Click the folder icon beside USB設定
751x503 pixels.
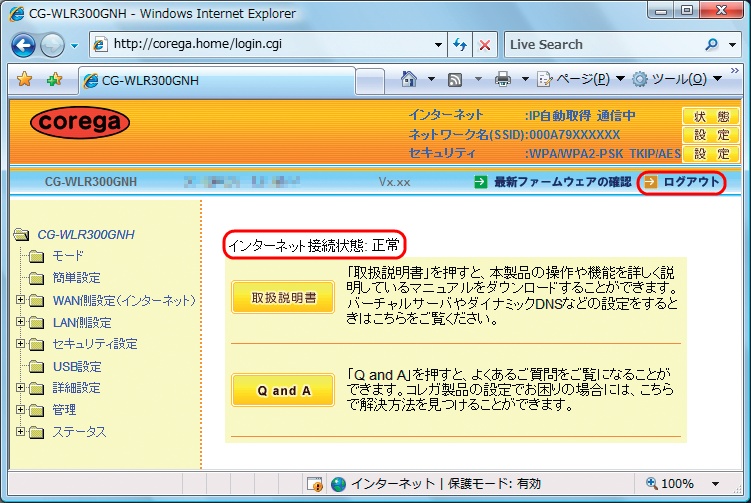(36, 367)
